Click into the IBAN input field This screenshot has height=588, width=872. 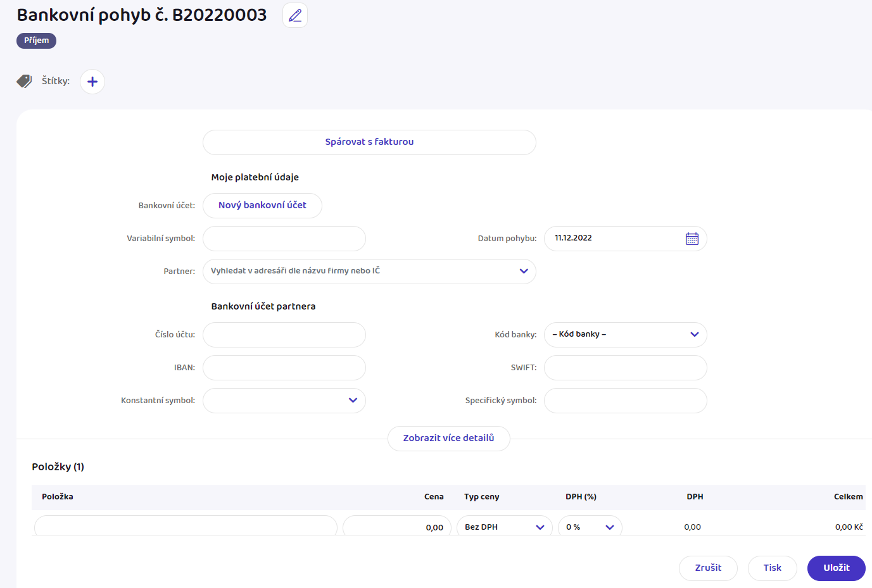tap(284, 368)
